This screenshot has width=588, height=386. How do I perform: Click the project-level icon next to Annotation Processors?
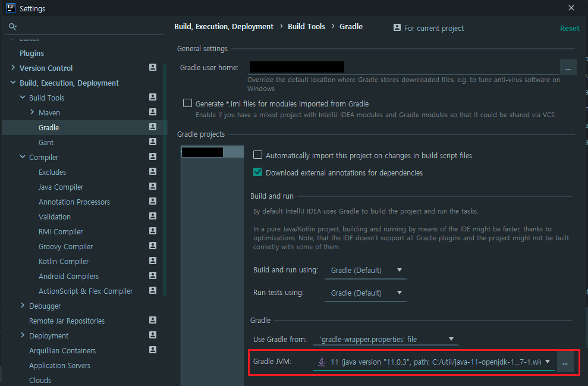point(153,201)
